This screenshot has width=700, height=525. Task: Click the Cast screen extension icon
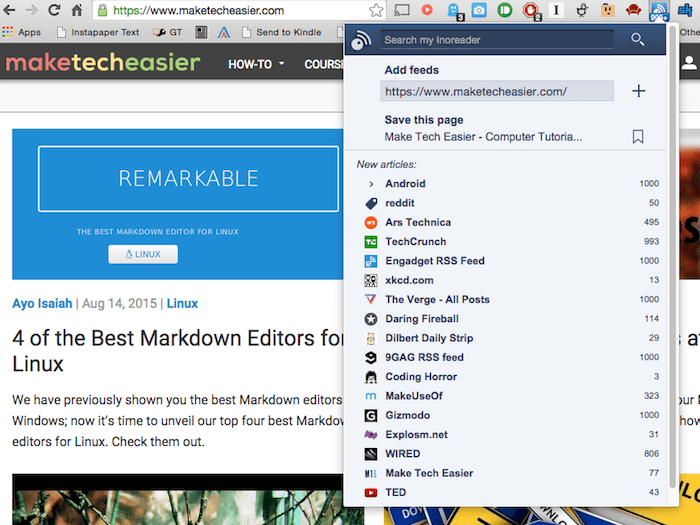(402, 10)
